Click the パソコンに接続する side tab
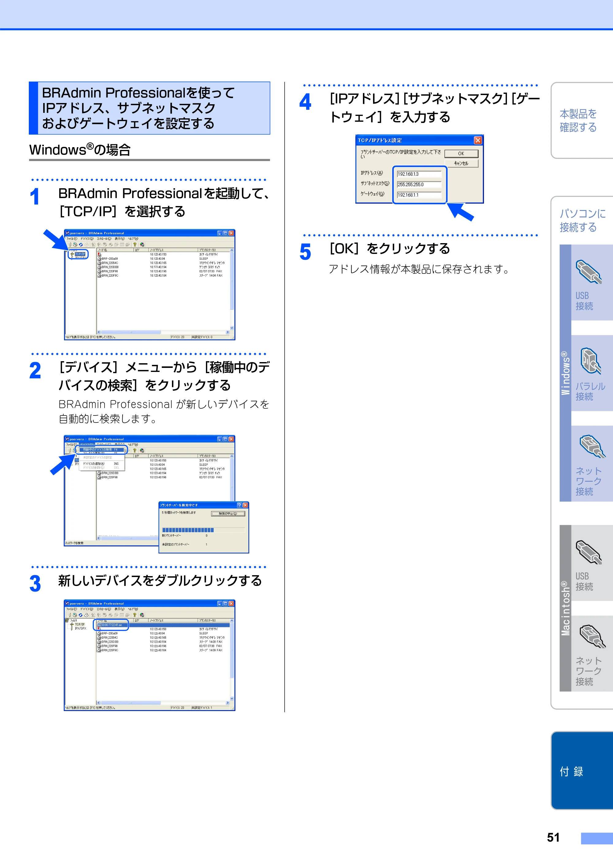613x868 pixels. 582,220
